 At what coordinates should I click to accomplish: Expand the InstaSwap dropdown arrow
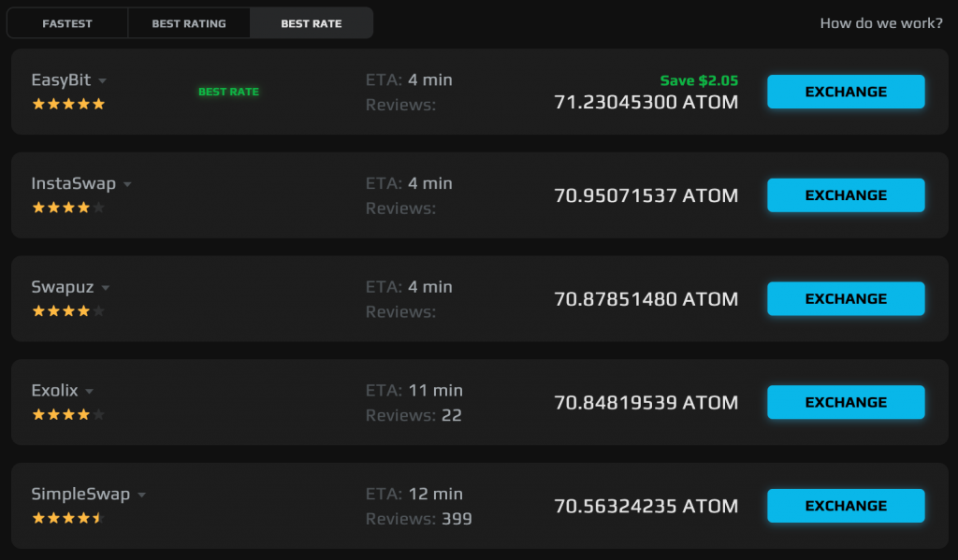pos(127,184)
